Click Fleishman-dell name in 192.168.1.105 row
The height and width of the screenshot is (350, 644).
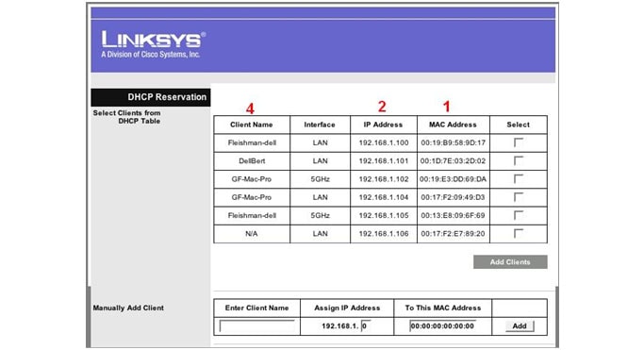(252, 216)
